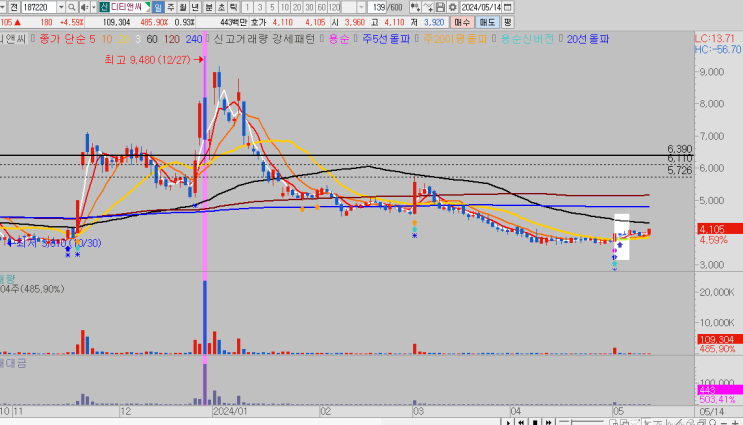743x425 pixels.
Task: Choose the 10 interval button
Action: point(284,7)
